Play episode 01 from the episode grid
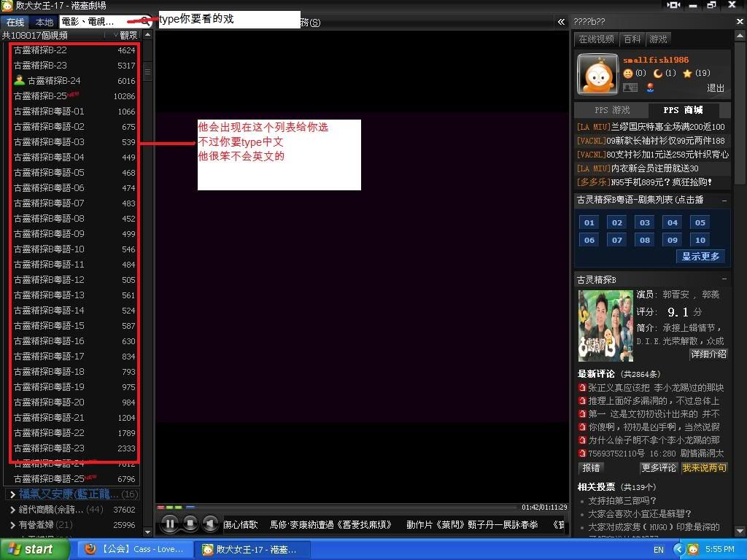Screen dimensions: 747x560 coord(589,222)
